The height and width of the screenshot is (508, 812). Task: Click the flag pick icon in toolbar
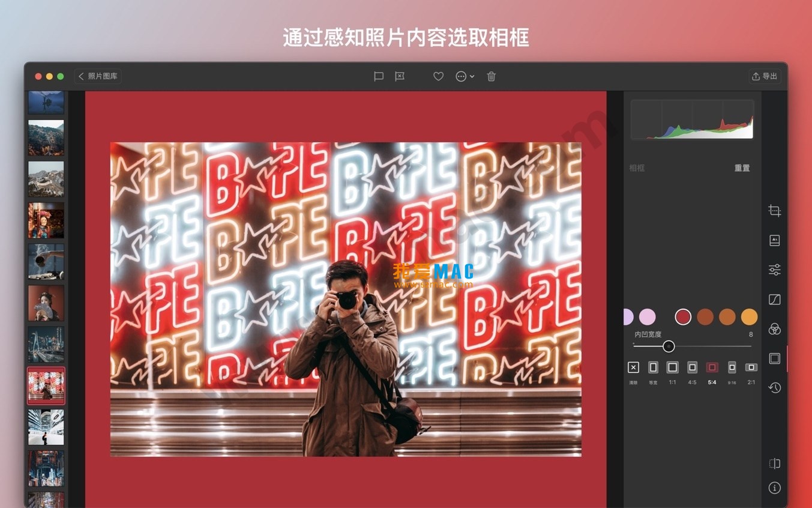click(379, 76)
